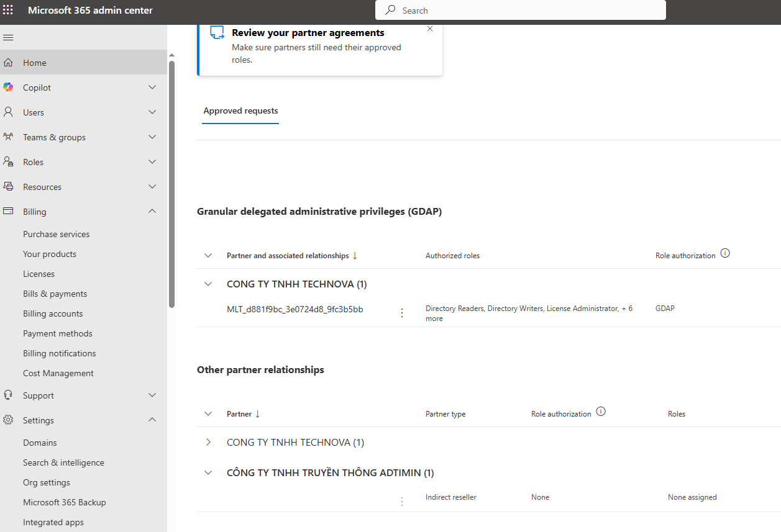Click the Roles column header

(x=677, y=414)
